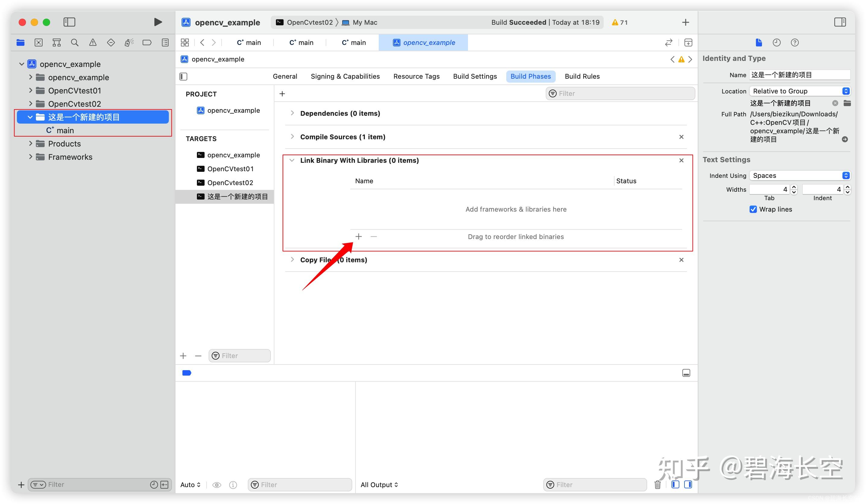Open the Issue navigator warning icon
The image size is (866, 504).
(93, 43)
